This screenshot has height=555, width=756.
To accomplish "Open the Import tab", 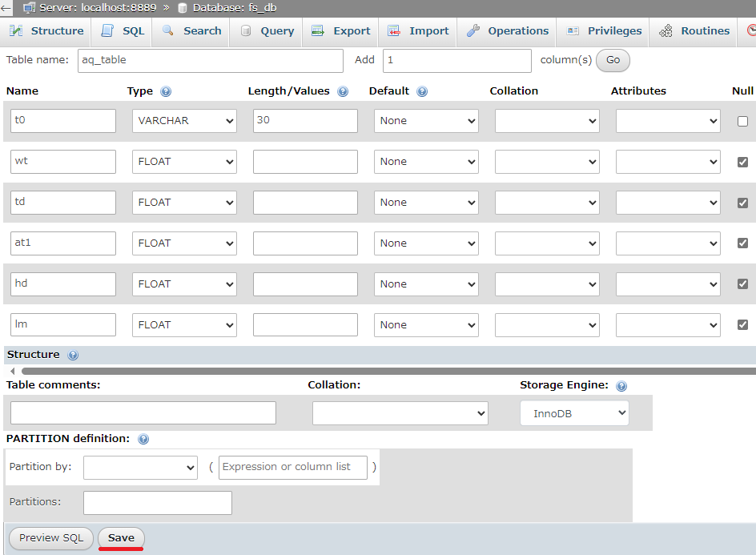I will (x=418, y=31).
